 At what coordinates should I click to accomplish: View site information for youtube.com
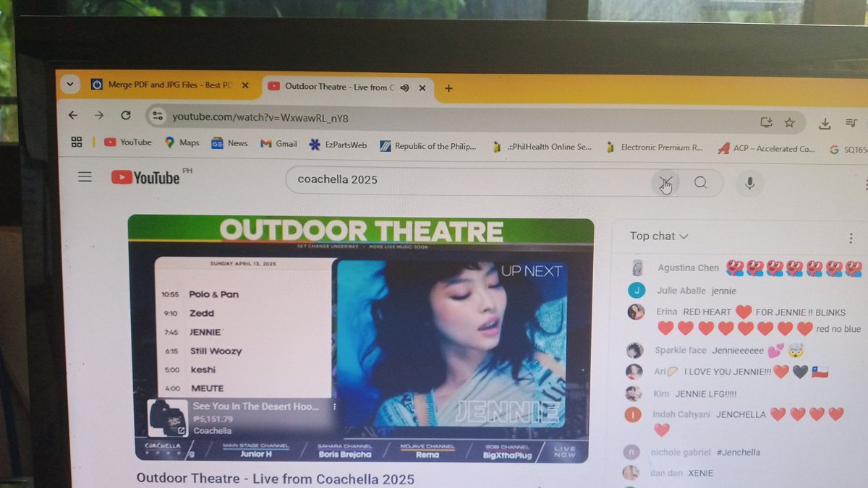(x=158, y=116)
